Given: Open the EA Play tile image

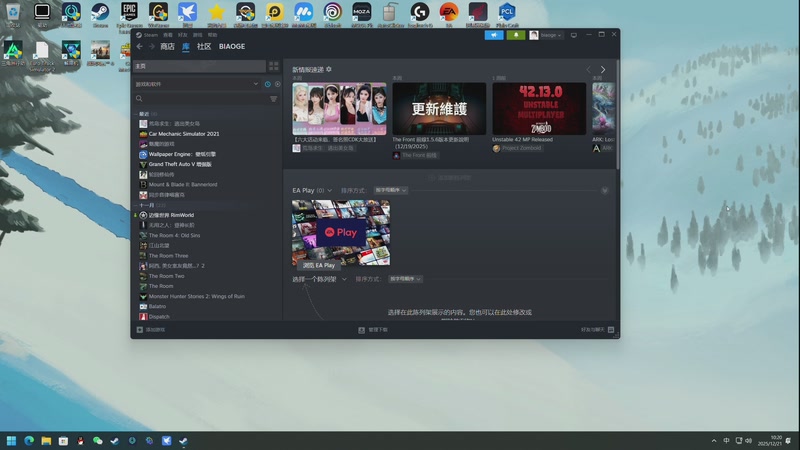Looking at the screenshot, I should 341,233.
